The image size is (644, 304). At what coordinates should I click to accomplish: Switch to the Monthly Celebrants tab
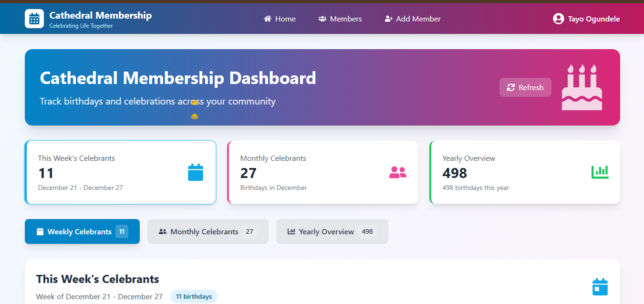(x=208, y=231)
